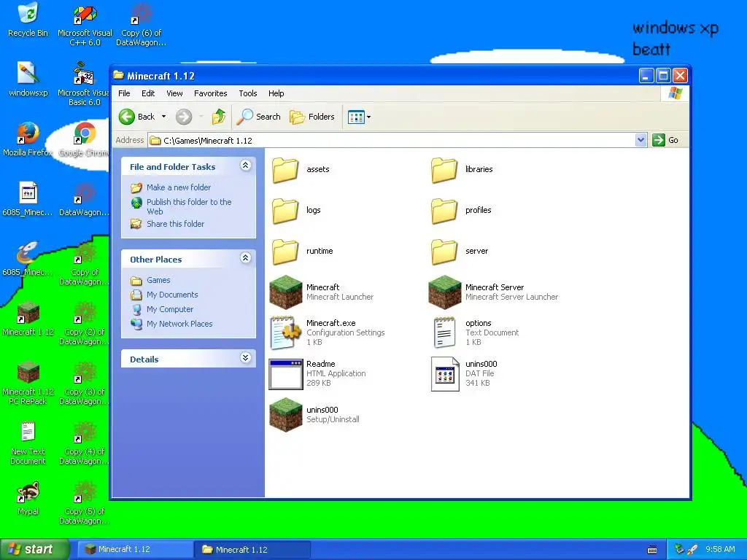Click the Start button
The image size is (747, 560).
pyautogui.click(x=34, y=550)
